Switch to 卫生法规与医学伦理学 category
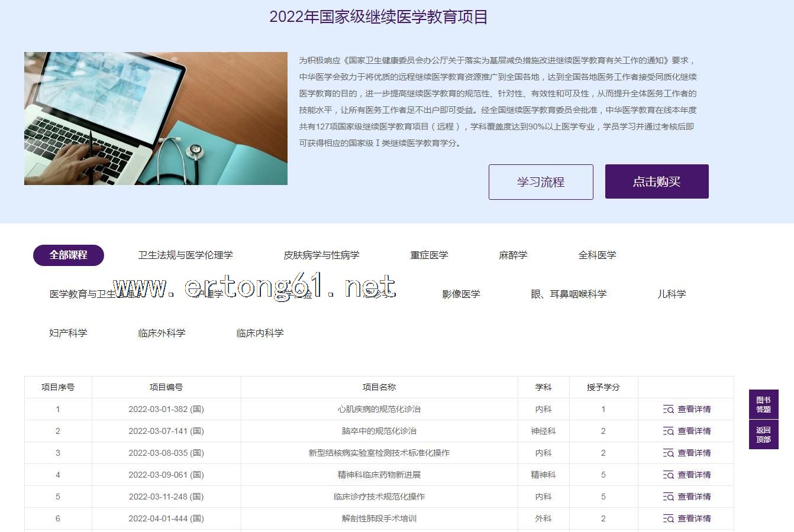 (185, 255)
